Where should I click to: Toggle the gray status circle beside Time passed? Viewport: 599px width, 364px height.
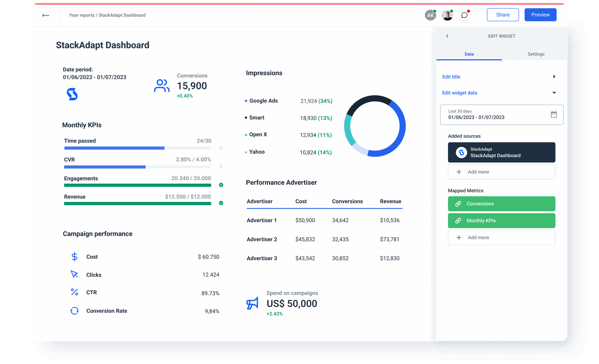pyautogui.click(x=221, y=147)
